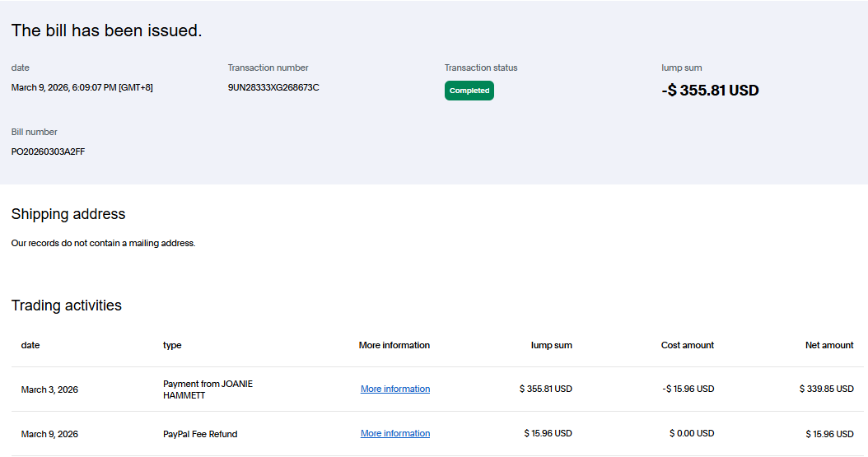Click the bill number PO20260303A2FF
Viewport: 868px width, 457px height.
tap(48, 152)
